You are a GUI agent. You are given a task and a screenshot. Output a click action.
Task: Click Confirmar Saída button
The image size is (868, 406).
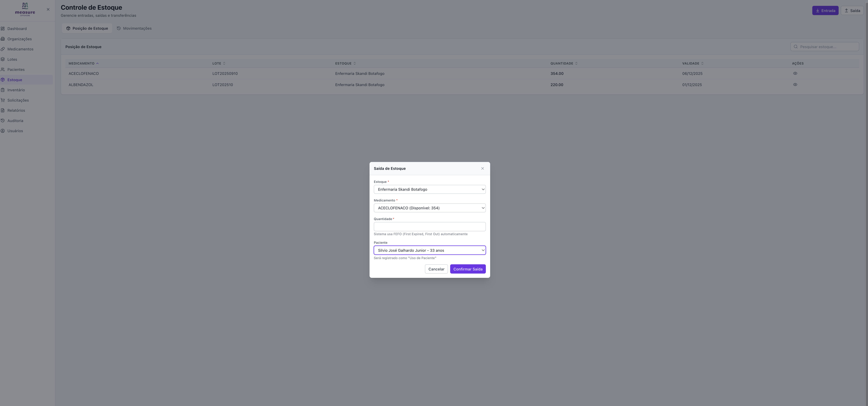[x=467, y=269]
